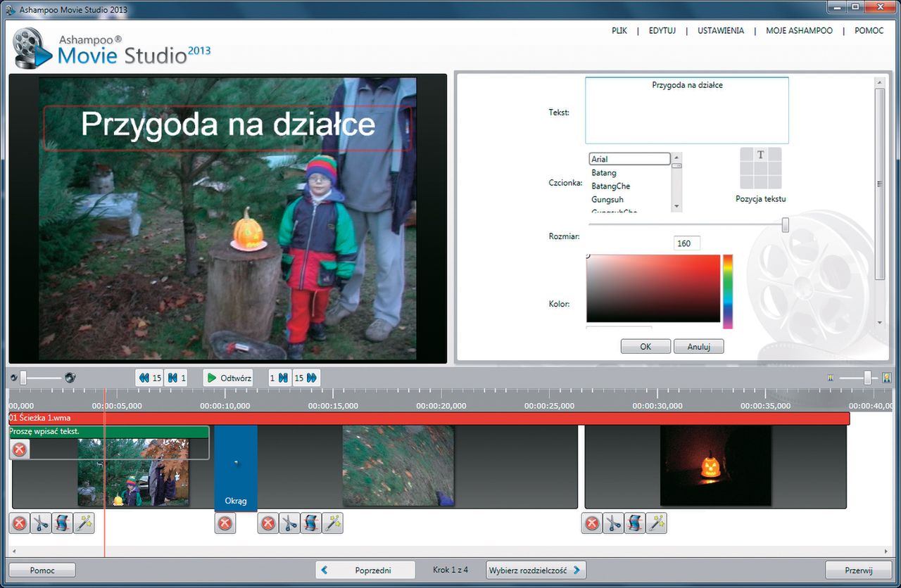Click magic wand under the grass clip
This screenshot has width=901, height=588.
coord(332,523)
